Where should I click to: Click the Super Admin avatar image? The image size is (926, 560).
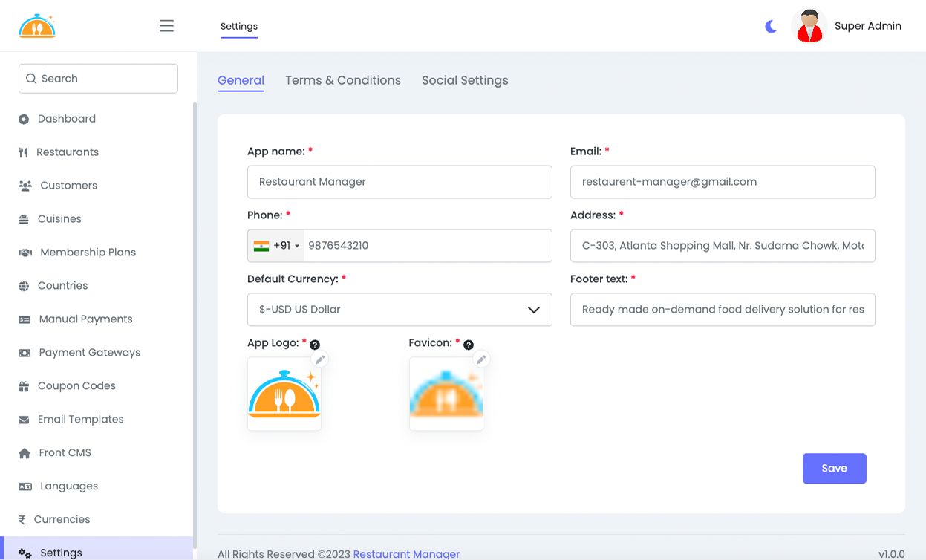click(809, 27)
